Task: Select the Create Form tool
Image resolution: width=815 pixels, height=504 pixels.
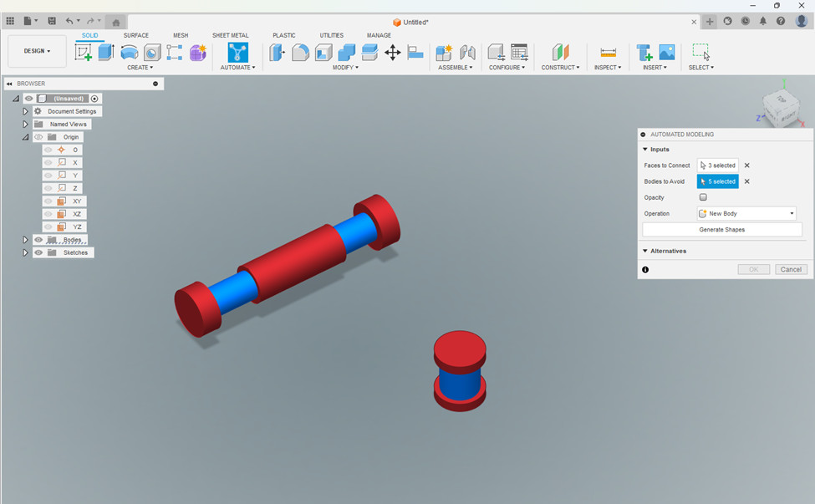Action: pos(197,52)
